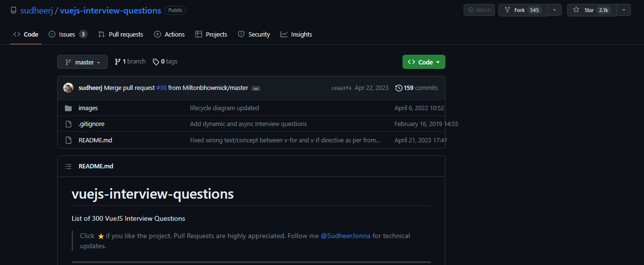This screenshot has height=265, width=644.
Task: Open the Pull requests tab
Action: (x=121, y=34)
